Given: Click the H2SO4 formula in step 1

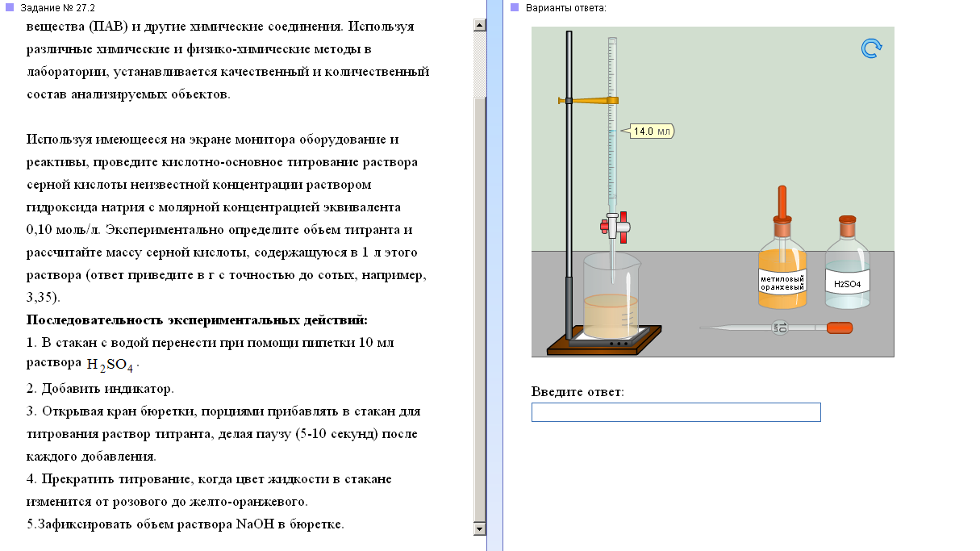Looking at the screenshot, I should [x=111, y=365].
